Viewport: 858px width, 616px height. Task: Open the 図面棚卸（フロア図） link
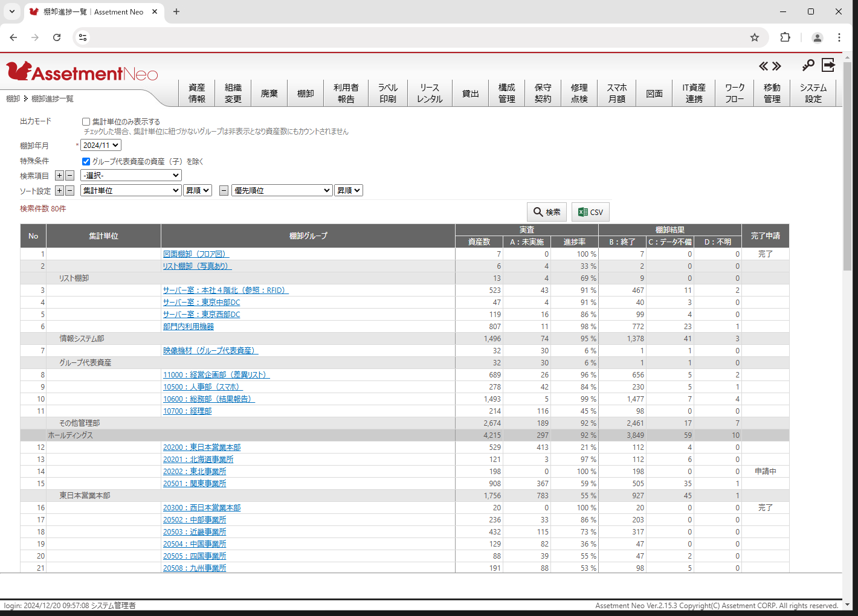195,254
